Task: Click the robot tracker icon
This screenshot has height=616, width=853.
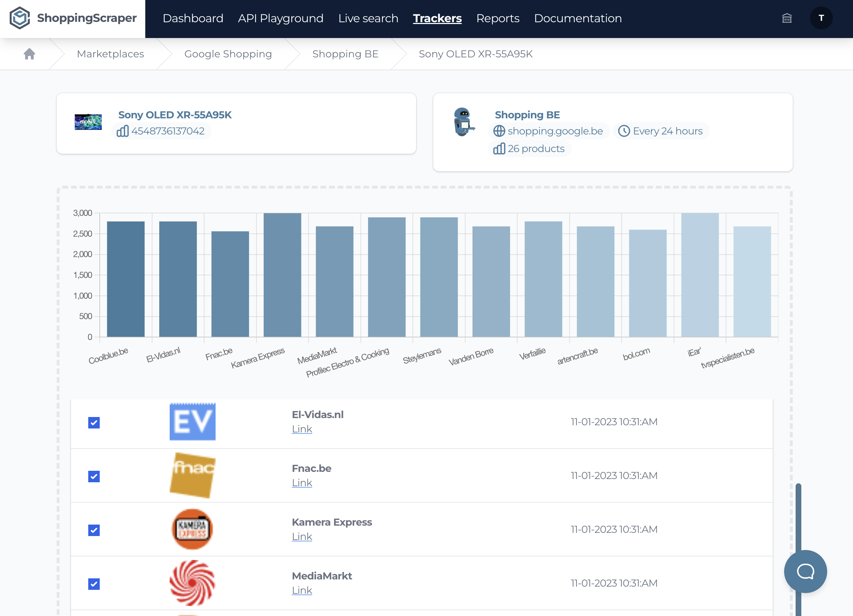Action: pos(463,122)
